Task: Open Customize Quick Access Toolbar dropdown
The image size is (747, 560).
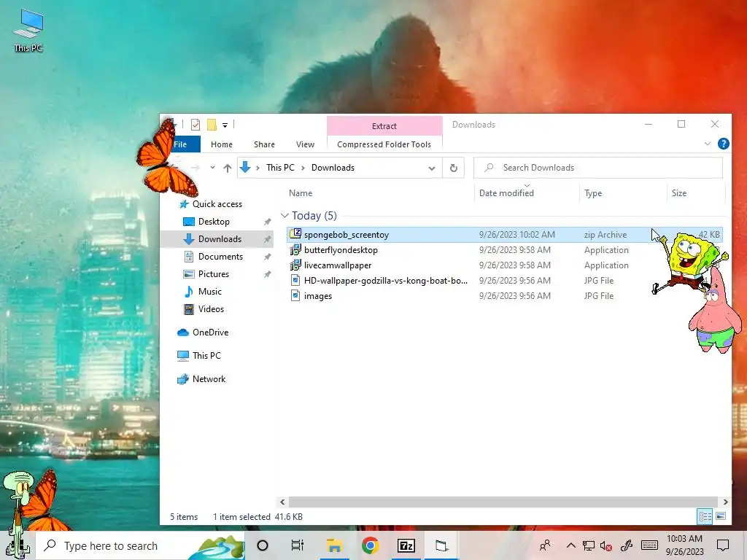Action: 225,125
